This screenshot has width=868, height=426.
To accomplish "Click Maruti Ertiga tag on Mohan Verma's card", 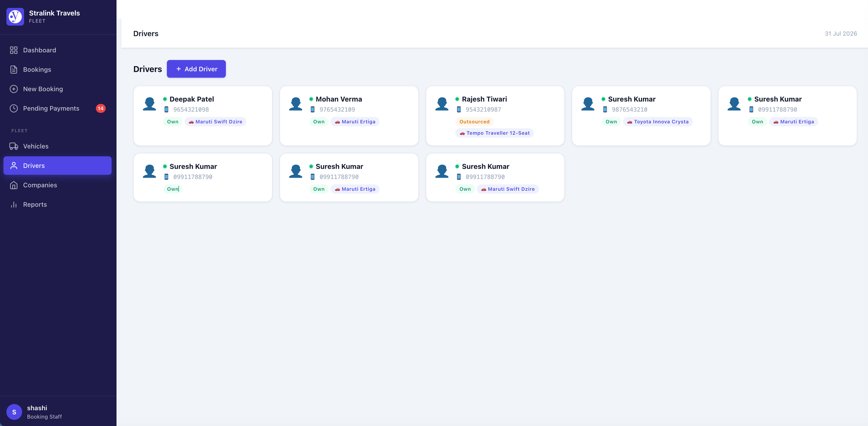I will [x=355, y=122].
